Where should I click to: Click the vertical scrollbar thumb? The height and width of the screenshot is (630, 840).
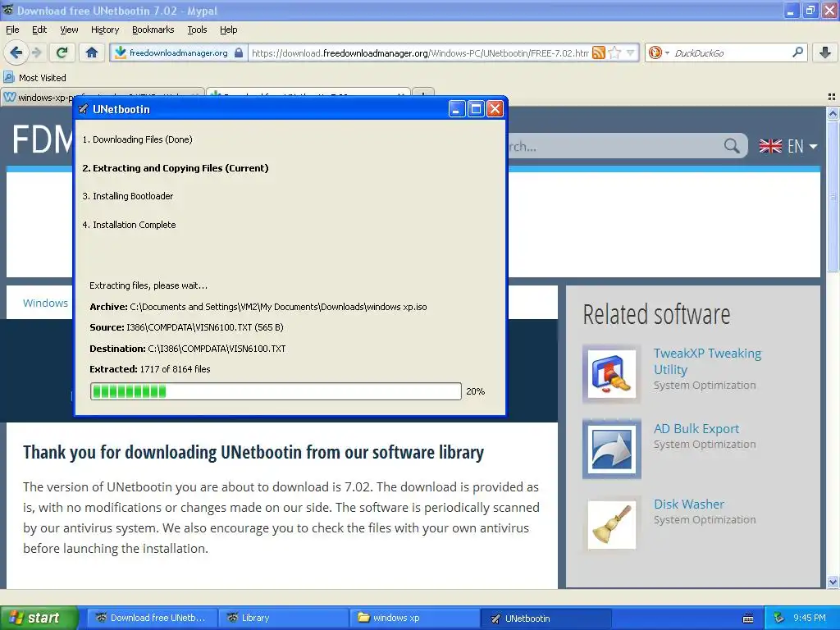pos(833,196)
